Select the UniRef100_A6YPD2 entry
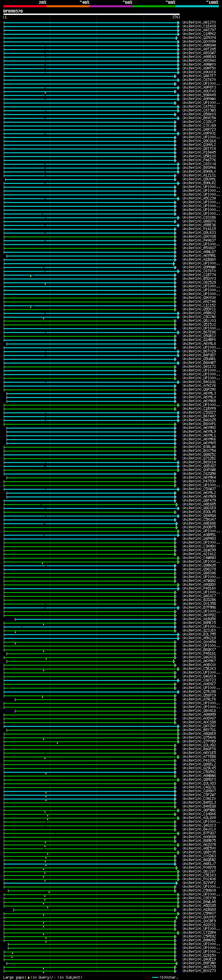Screen dimensions: 222x980 [x=199, y=615]
